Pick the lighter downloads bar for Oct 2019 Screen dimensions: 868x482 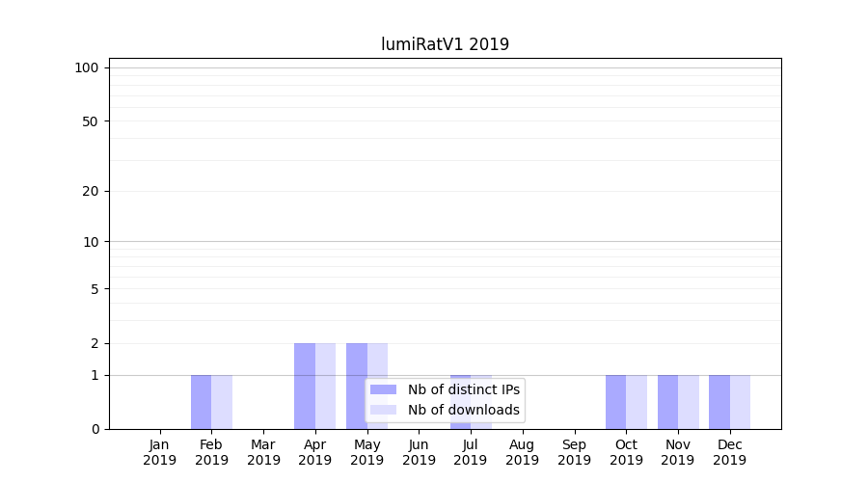[x=637, y=402]
